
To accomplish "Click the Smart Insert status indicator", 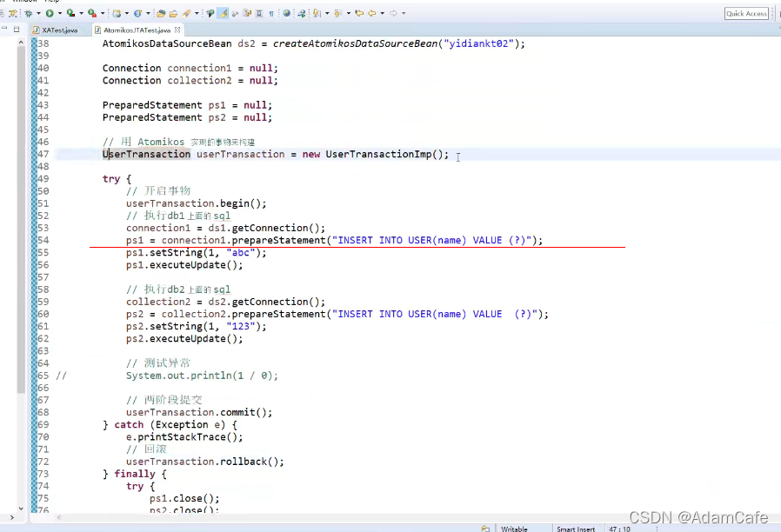I will click(576, 529).
